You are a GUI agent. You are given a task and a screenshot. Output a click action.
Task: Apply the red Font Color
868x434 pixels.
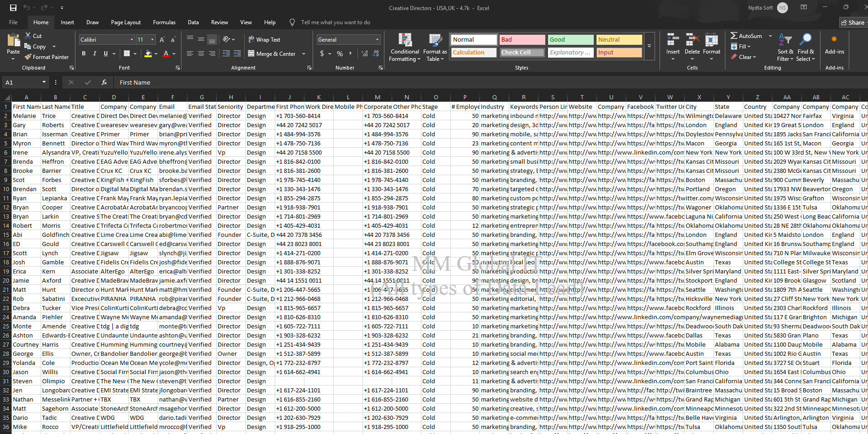click(166, 54)
